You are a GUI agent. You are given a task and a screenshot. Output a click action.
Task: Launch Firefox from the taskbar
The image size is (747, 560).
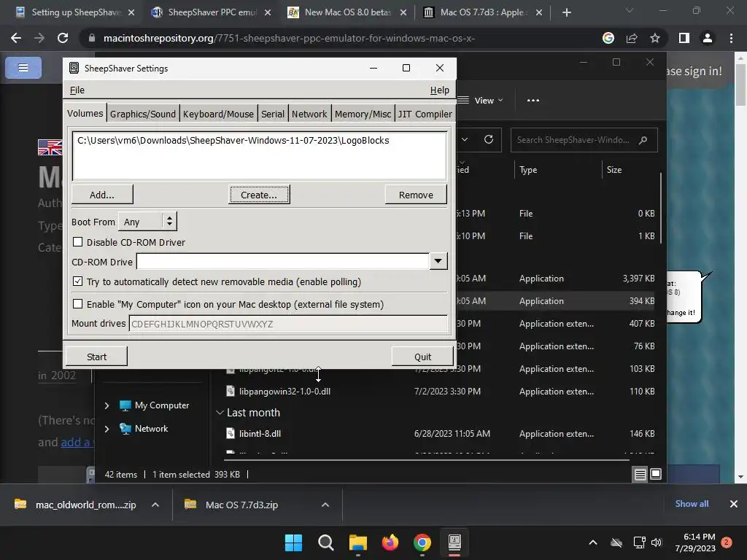point(390,542)
